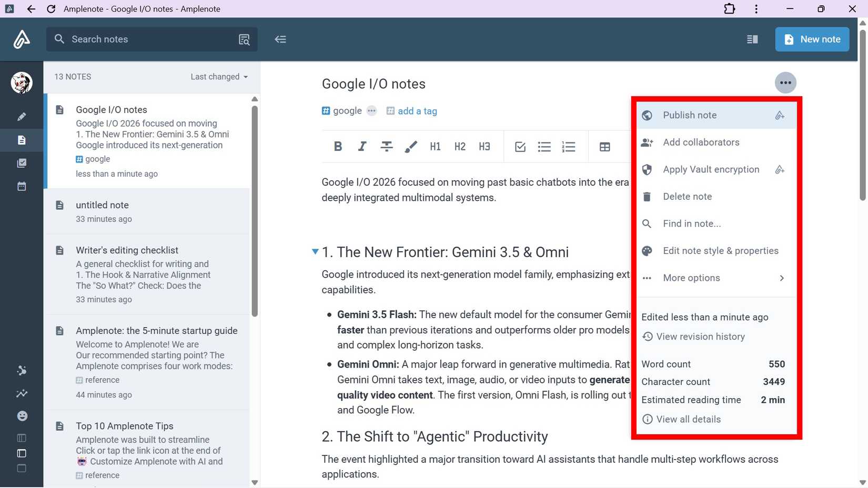Select the top sidebar layout icon

pyautogui.click(x=22, y=438)
